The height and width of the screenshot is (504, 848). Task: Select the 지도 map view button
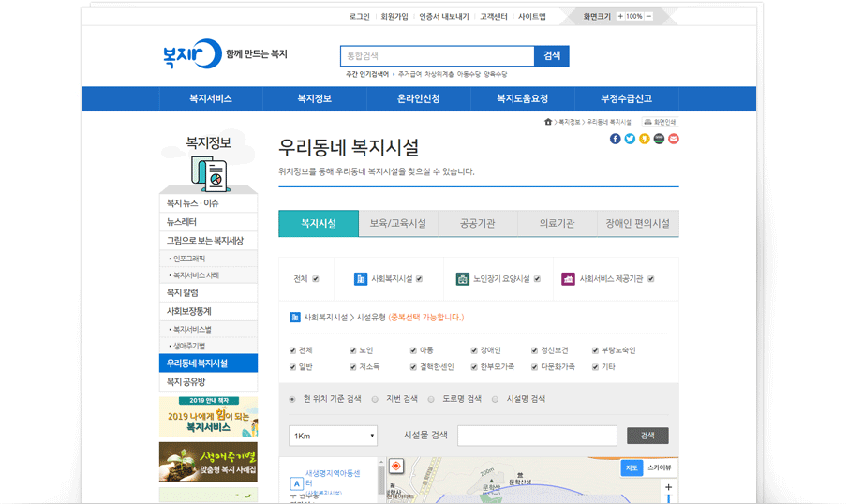[632, 467]
